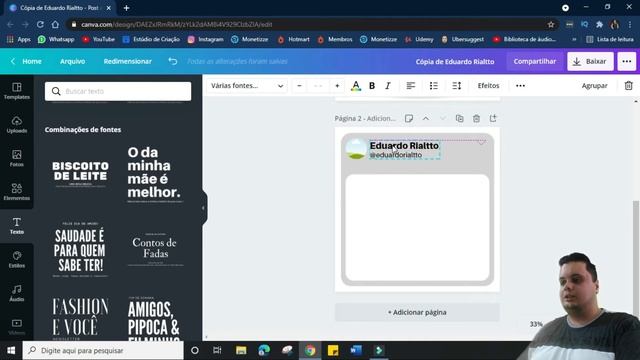Open the line spacing options
The height and width of the screenshot is (360, 640).
coord(456,86)
